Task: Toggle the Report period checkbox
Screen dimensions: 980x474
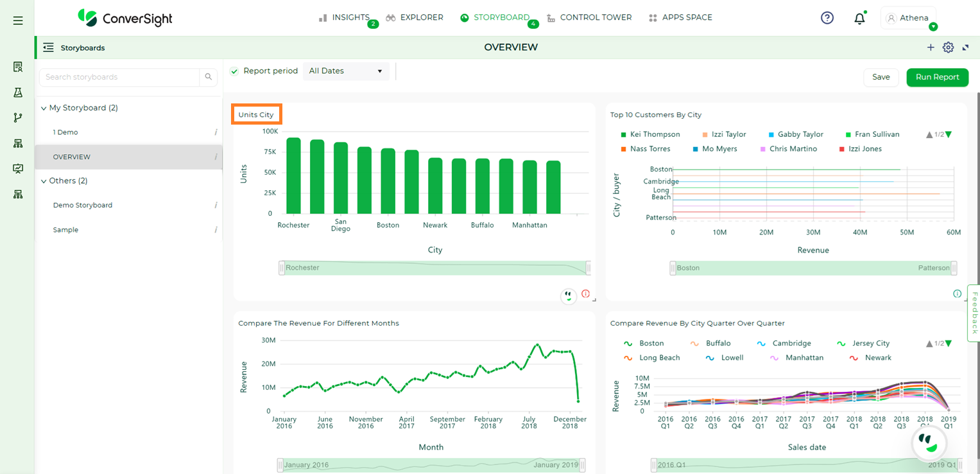Action: click(x=234, y=71)
